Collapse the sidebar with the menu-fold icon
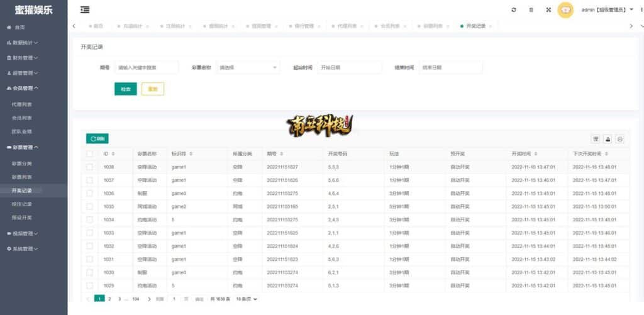Viewport: 644px width, 315px height. point(85,9)
